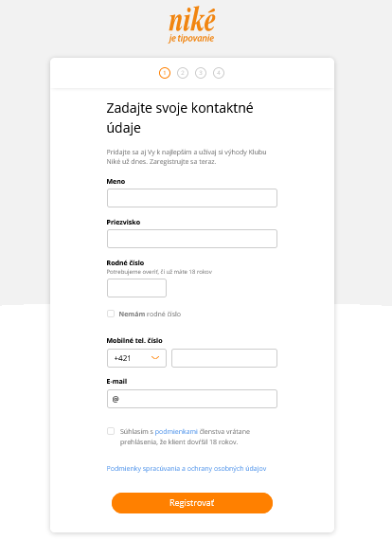Click the Mobilné tel. číslo label
This screenshot has height=540, width=392.
tap(134, 341)
